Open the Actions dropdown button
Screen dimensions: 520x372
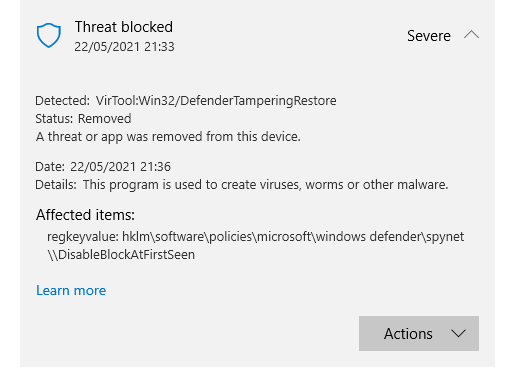tap(419, 333)
